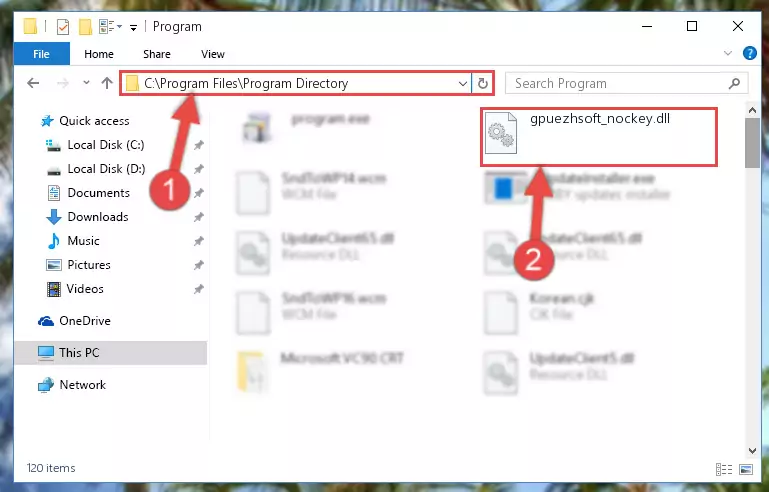Open the File ribbon tab
Image resolution: width=769 pixels, height=492 pixels.
coord(42,54)
